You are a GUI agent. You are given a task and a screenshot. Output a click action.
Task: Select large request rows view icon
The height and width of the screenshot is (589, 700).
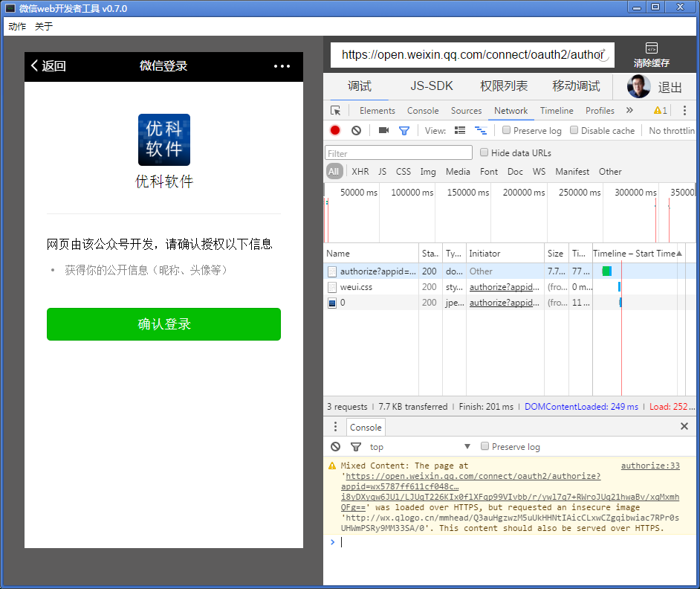pos(460,130)
